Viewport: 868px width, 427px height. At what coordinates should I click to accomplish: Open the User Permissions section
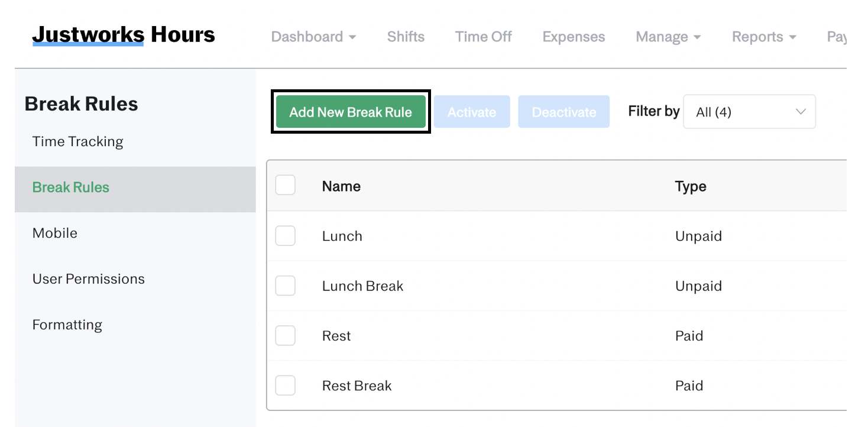coord(89,279)
